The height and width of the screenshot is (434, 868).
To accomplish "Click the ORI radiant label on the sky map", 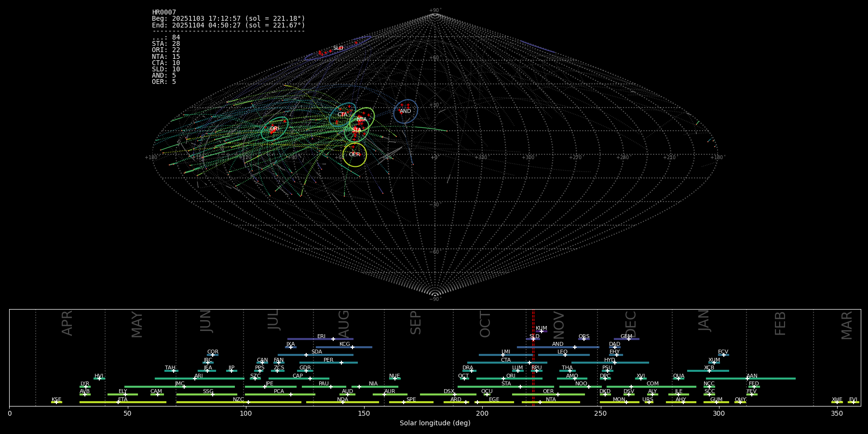I will [x=274, y=129].
